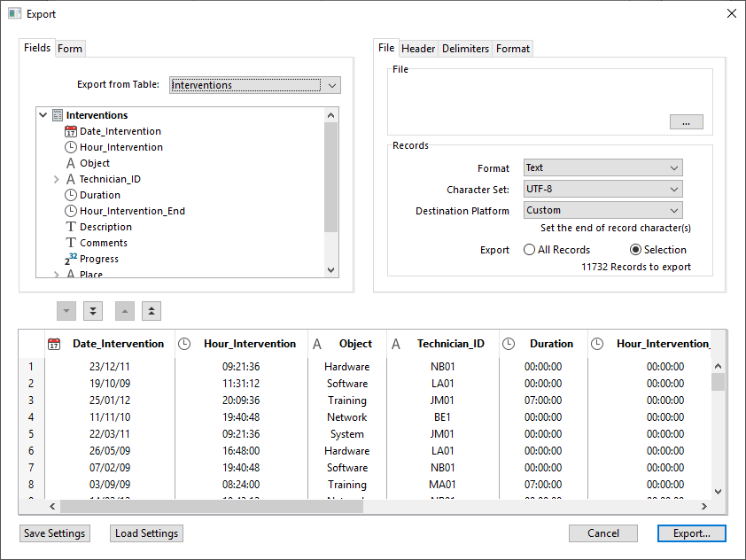Select the All Records export option
This screenshot has height=560, width=746.
(x=530, y=250)
